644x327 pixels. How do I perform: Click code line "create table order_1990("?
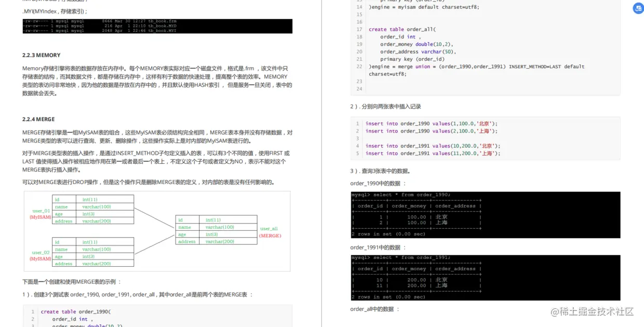[x=76, y=312]
